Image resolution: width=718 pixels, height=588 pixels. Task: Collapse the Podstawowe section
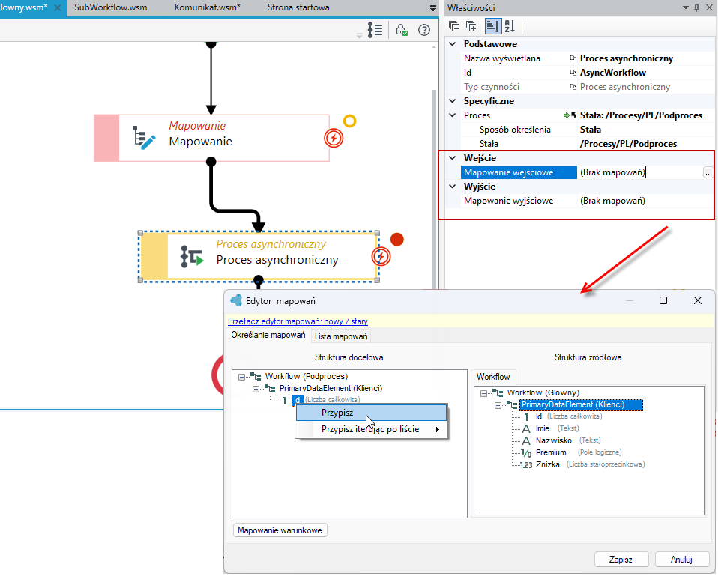tap(453, 44)
